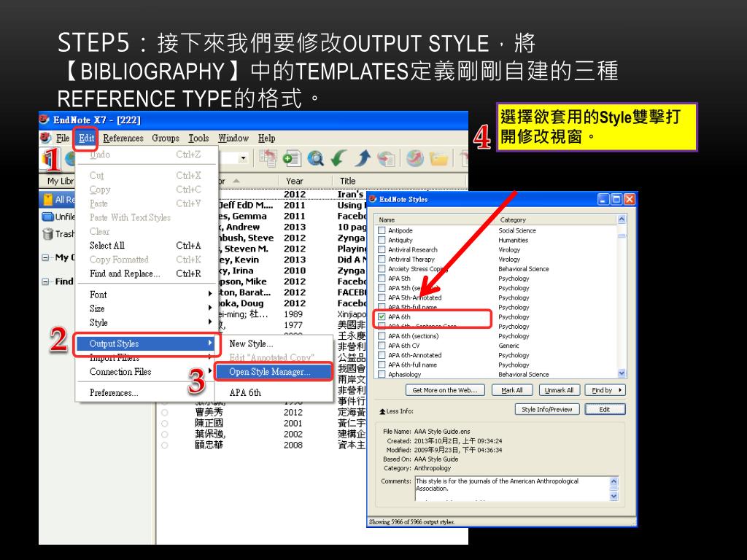Image resolution: width=747 pixels, height=560 pixels.
Task: Check the Antiquity style checkbox
Action: pos(382,240)
